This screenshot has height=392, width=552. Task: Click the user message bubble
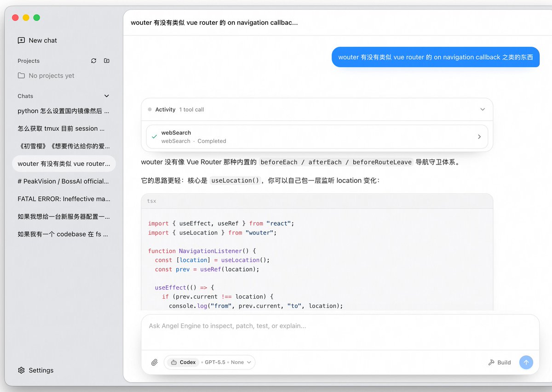[x=435, y=57]
